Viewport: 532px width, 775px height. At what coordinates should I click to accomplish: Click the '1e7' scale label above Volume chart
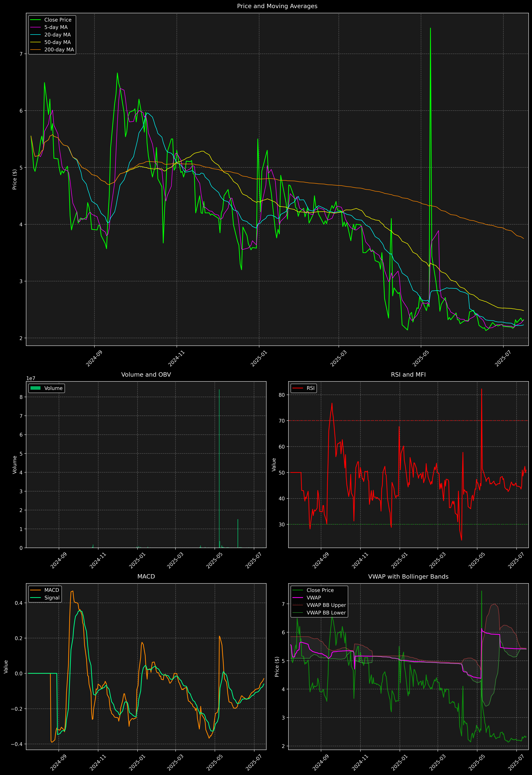pyautogui.click(x=31, y=379)
